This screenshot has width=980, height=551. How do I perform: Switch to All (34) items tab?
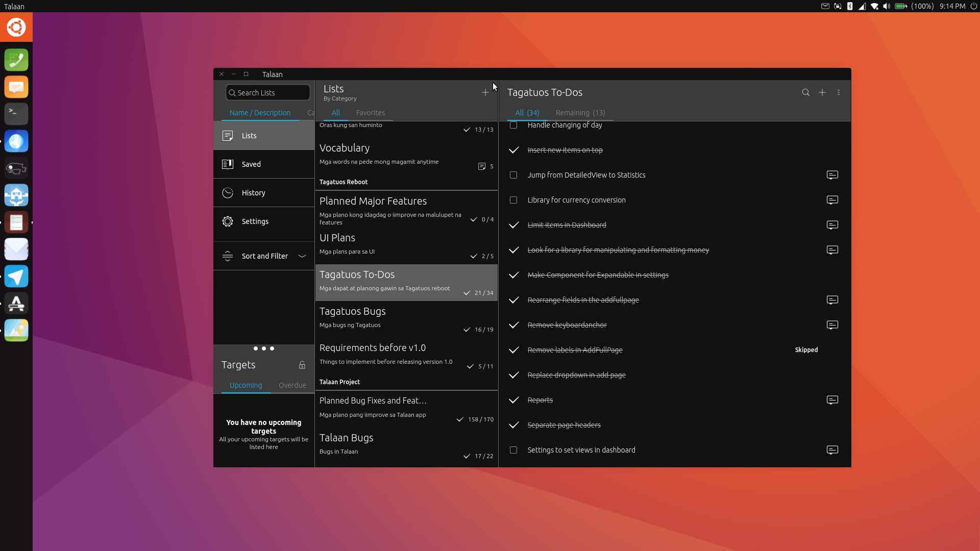click(527, 113)
